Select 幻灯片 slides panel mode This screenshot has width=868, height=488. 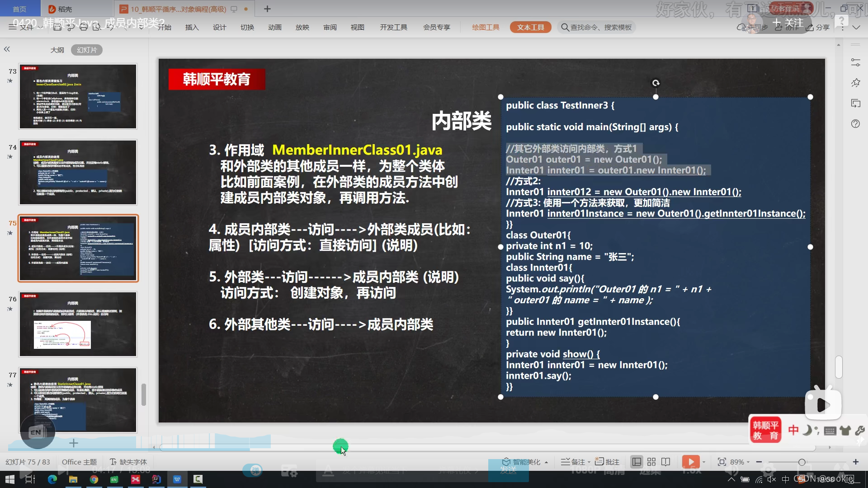pos(87,50)
